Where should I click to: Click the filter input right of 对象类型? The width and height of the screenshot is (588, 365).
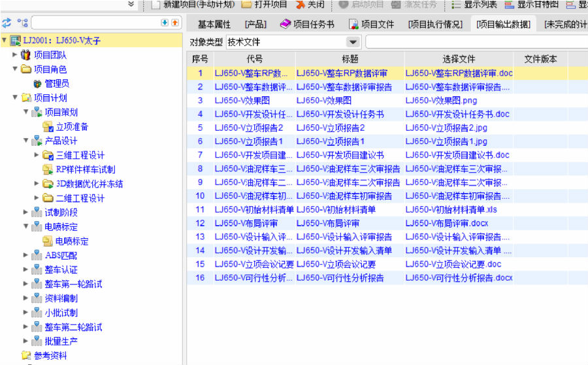click(477, 42)
